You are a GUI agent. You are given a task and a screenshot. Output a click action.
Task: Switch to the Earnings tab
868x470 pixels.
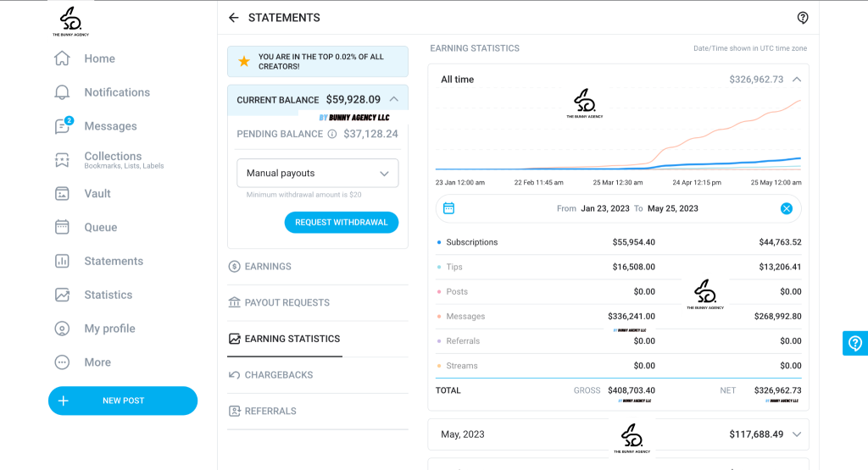point(267,267)
